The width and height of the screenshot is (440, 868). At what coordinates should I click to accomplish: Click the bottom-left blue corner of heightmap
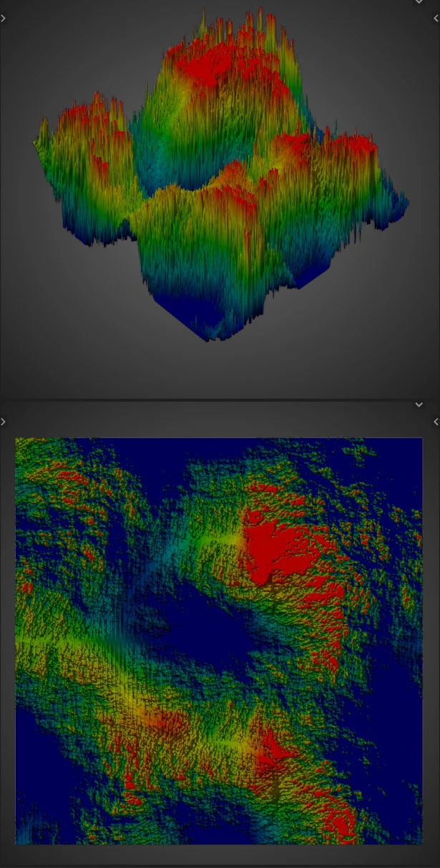pos(32,822)
